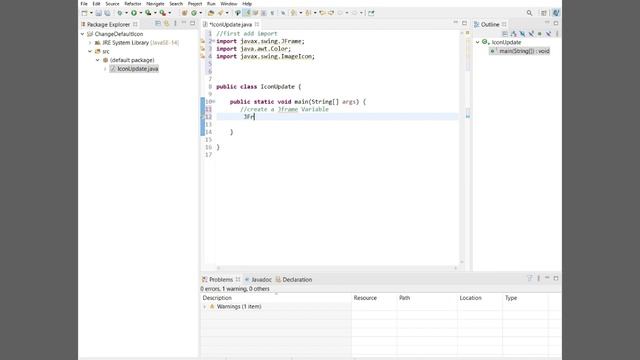This screenshot has width=640, height=360.
Task: Click the import fold toggle on line 2
Action: point(213,41)
